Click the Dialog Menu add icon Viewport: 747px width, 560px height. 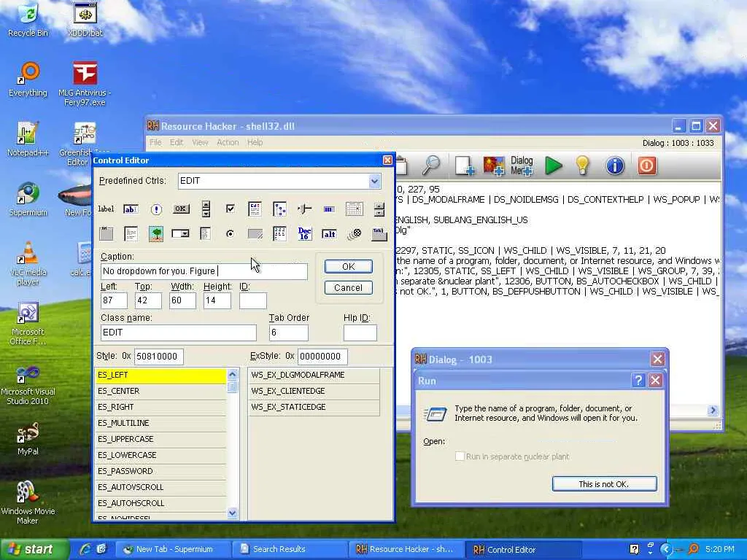click(x=522, y=166)
